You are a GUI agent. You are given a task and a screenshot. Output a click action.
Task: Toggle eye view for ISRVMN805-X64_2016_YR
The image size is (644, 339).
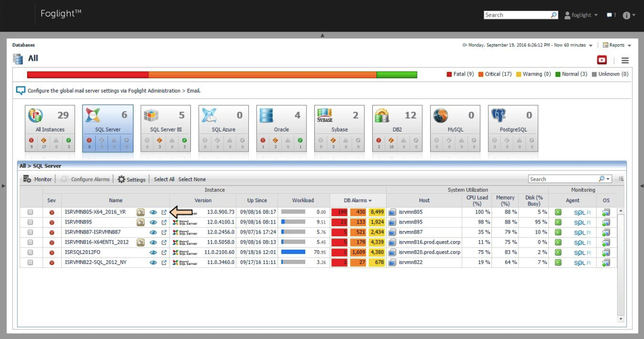click(x=153, y=212)
